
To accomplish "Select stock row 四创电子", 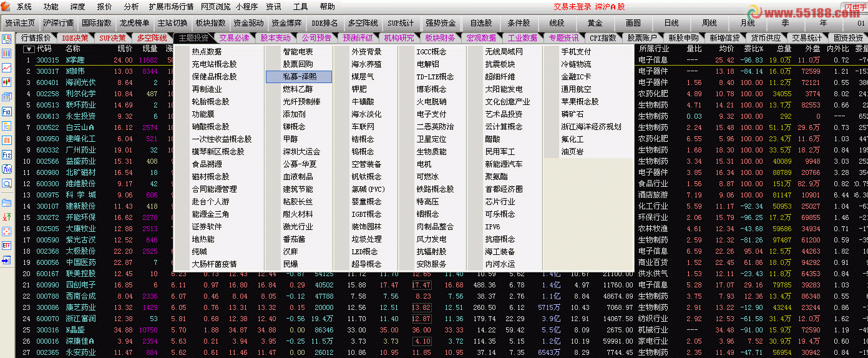I will click(80, 285).
